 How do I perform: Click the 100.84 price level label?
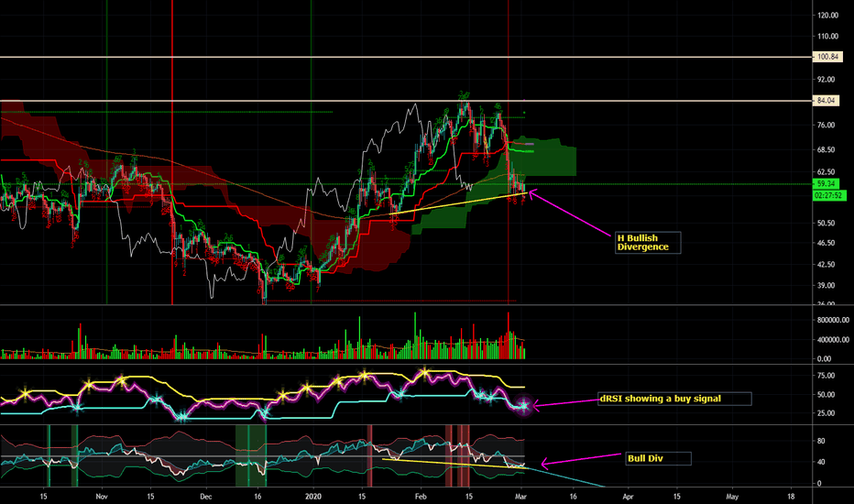coord(827,57)
